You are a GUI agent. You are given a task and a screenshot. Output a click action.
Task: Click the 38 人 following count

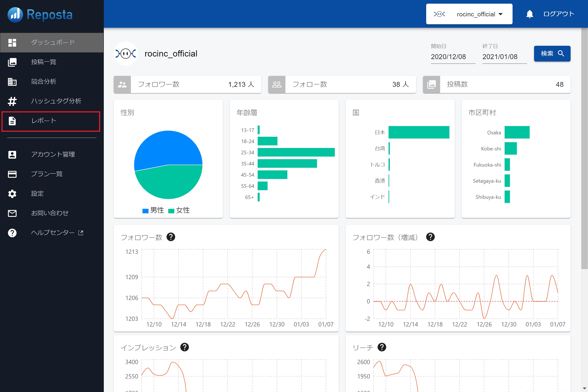pos(401,84)
